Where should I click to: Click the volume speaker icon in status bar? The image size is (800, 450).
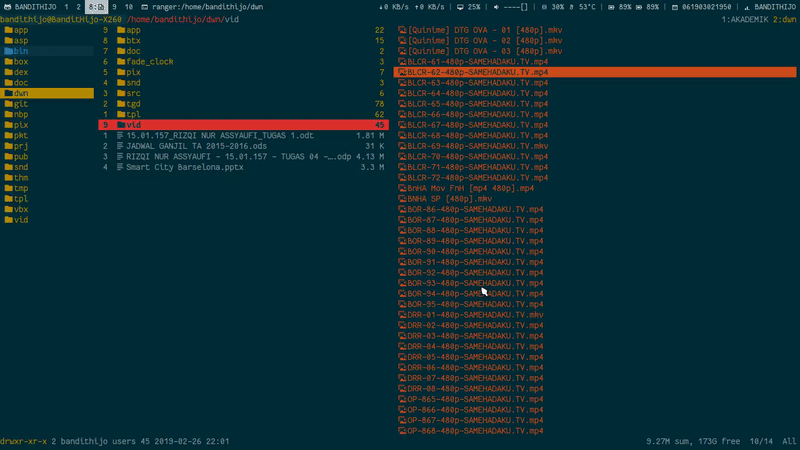tap(500, 7)
